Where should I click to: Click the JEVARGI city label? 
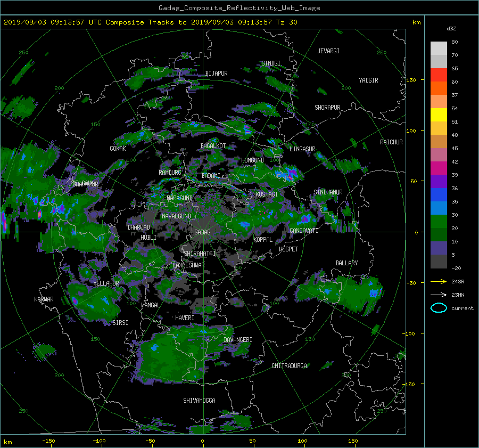pos(328,51)
